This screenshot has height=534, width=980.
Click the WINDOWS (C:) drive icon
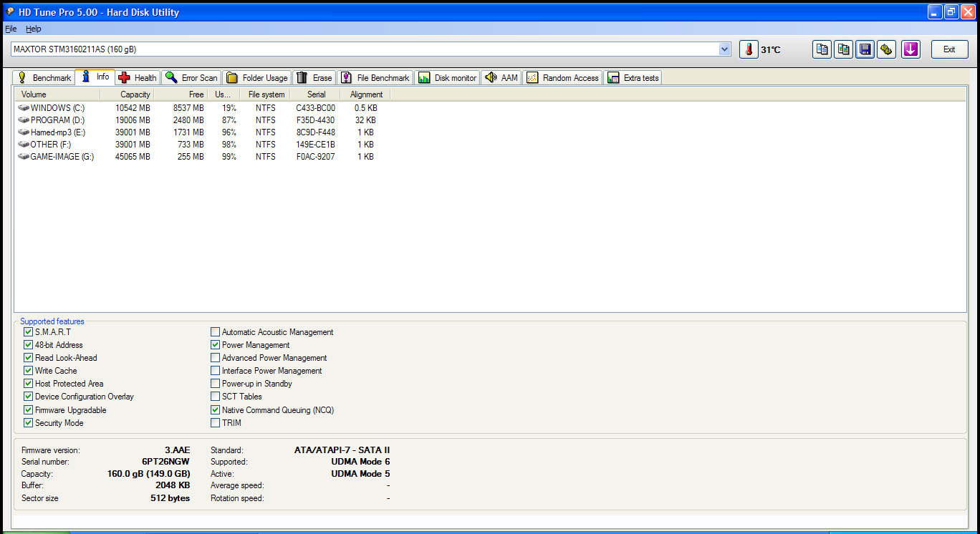tap(24, 108)
